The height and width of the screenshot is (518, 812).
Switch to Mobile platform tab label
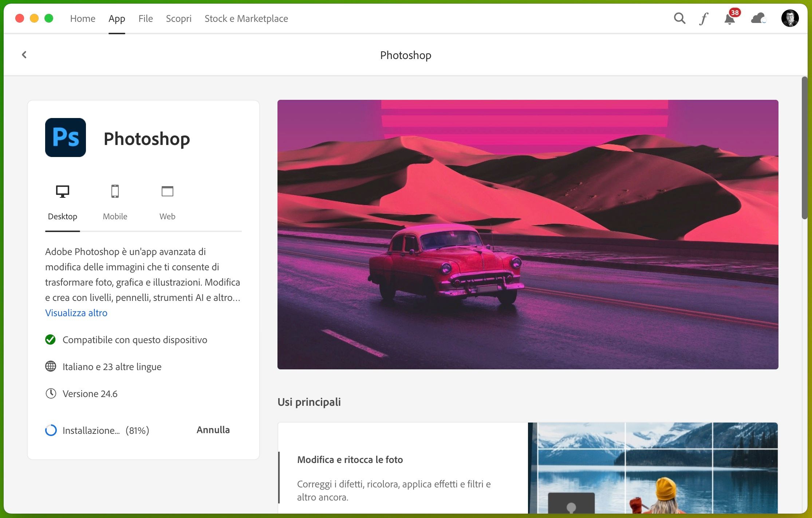pyautogui.click(x=115, y=216)
